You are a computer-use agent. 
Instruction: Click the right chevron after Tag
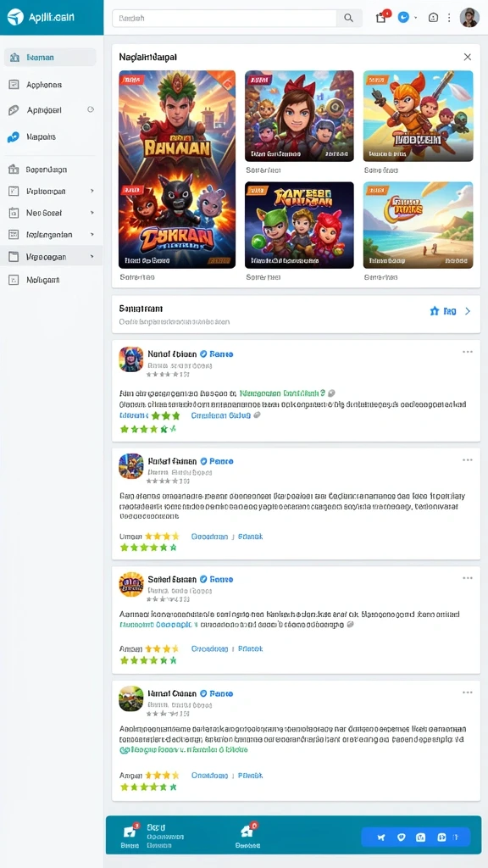point(468,311)
